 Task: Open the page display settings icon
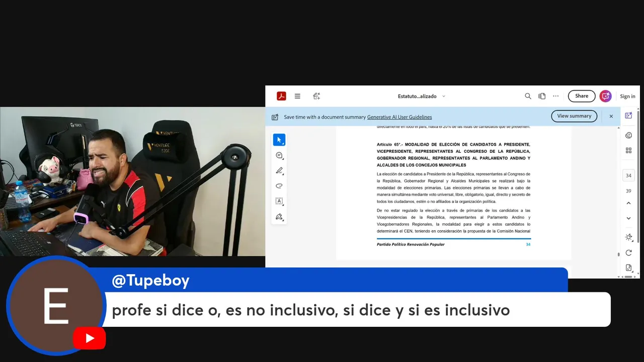628,268
